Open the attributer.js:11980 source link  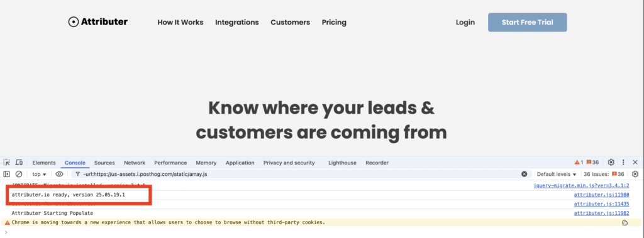[x=601, y=195]
